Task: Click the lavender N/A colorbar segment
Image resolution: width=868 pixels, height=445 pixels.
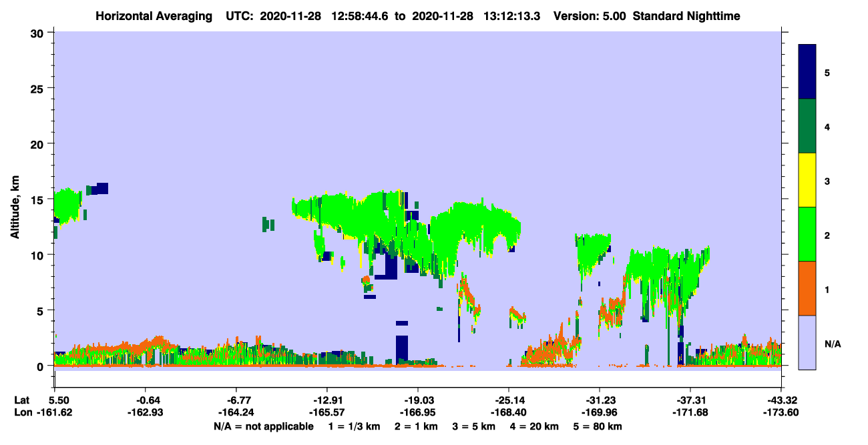Action: point(807,342)
